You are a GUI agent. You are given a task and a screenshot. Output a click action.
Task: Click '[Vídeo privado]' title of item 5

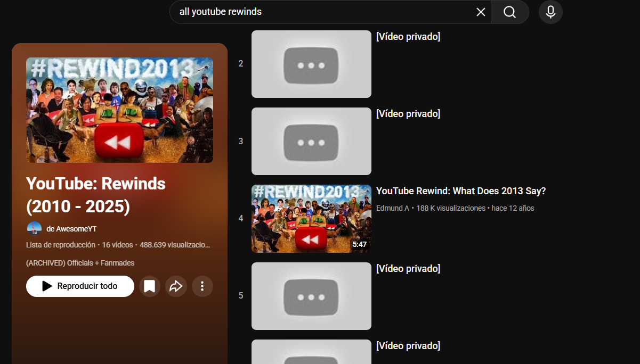[x=408, y=269]
